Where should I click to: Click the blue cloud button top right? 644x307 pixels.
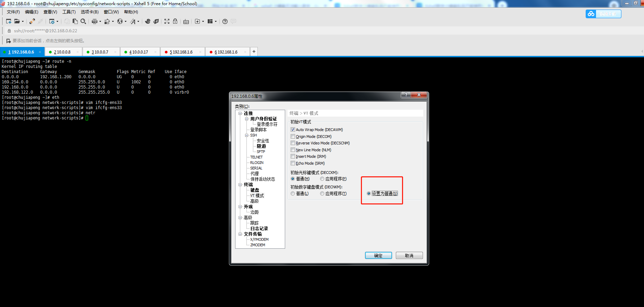point(603,14)
